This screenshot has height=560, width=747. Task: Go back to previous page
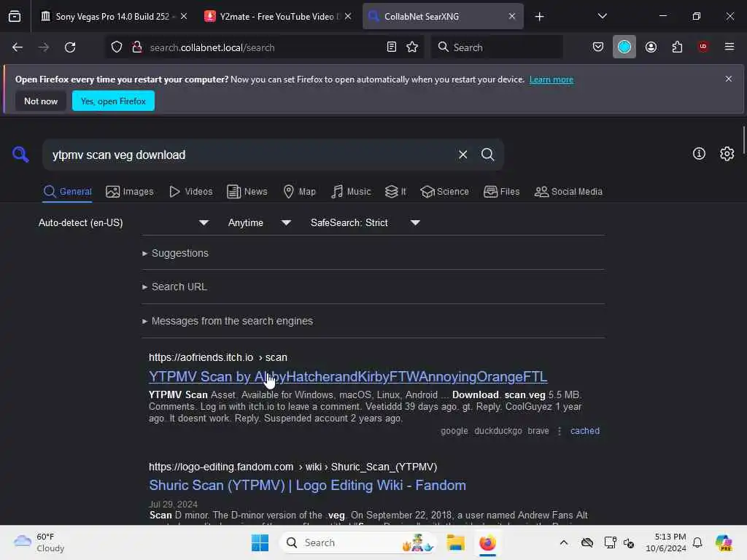click(18, 47)
